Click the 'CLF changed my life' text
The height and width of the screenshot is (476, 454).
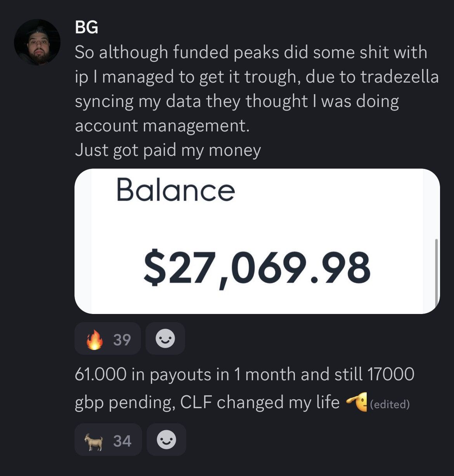260,402
